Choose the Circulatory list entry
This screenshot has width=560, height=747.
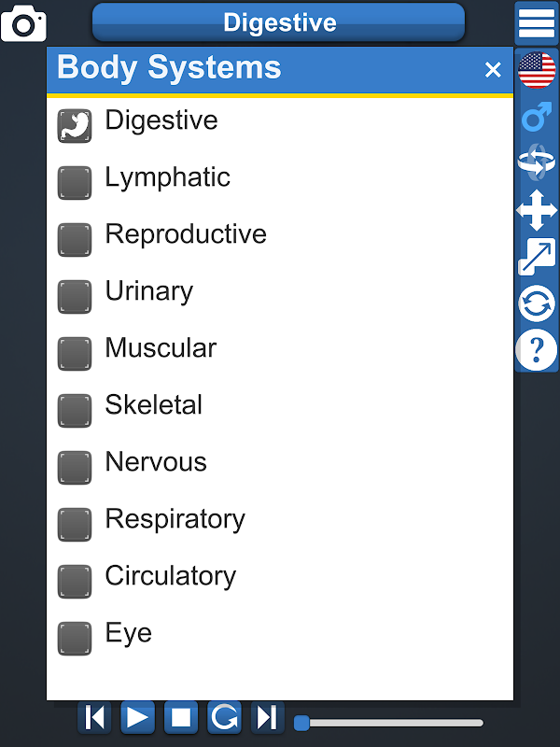coord(170,576)
